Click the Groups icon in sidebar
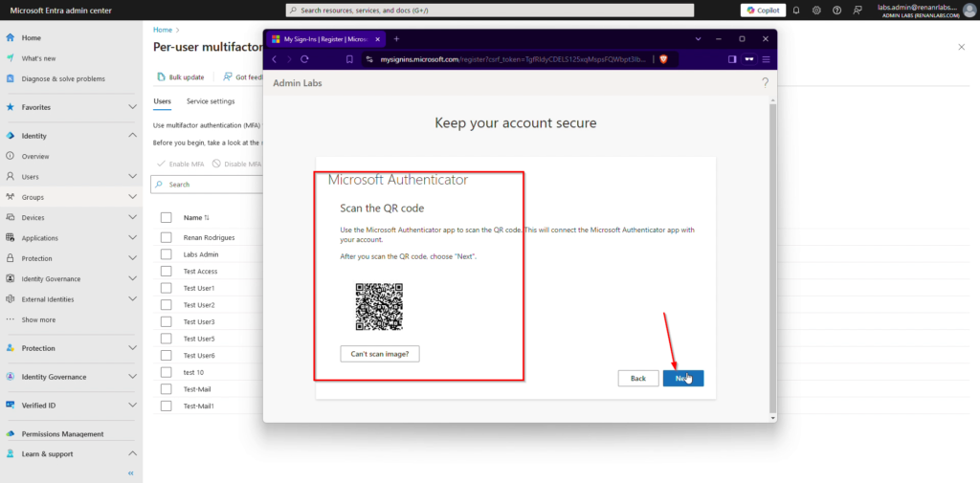This screenshot has width=980, height=483. click(x=10, y=197)
